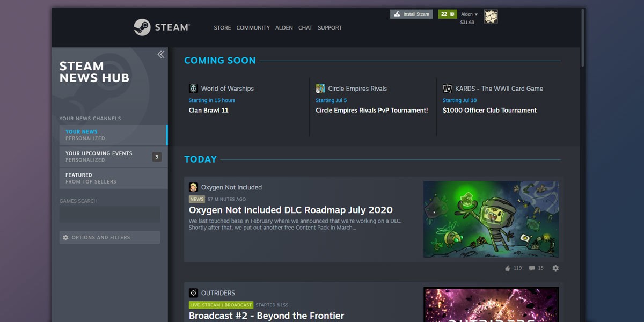Click the Steam logo in header
644x322 pixels.
coord(161,27)
